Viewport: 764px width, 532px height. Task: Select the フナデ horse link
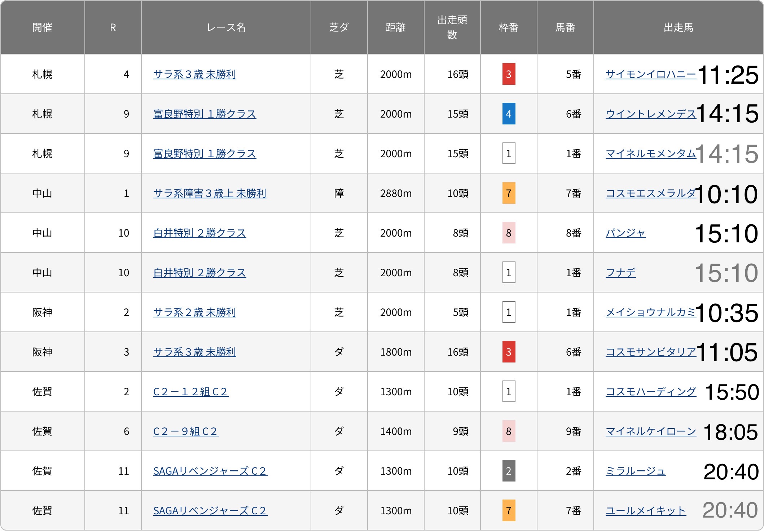point(620,273)
